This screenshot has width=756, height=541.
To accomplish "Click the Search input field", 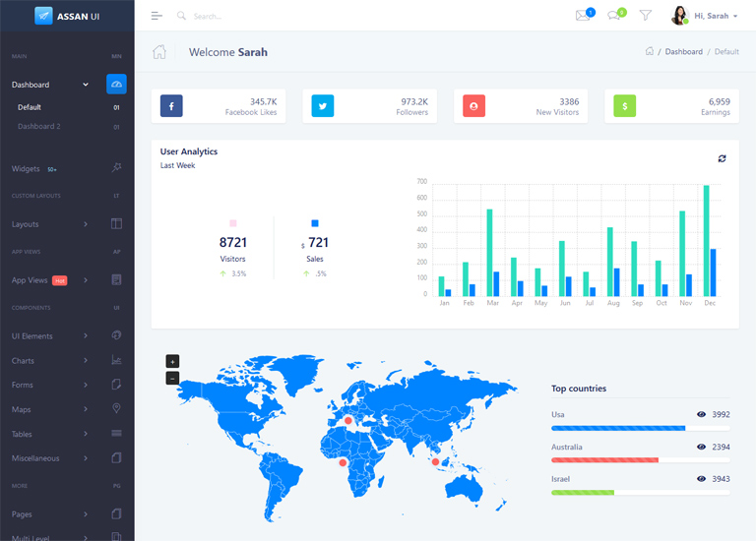I will click(x=256, y=17).
